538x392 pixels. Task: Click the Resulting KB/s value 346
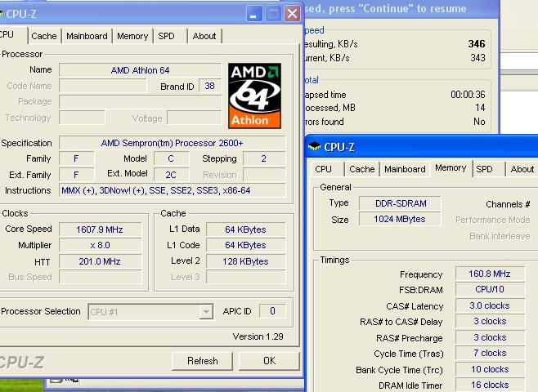coord(477,44)
